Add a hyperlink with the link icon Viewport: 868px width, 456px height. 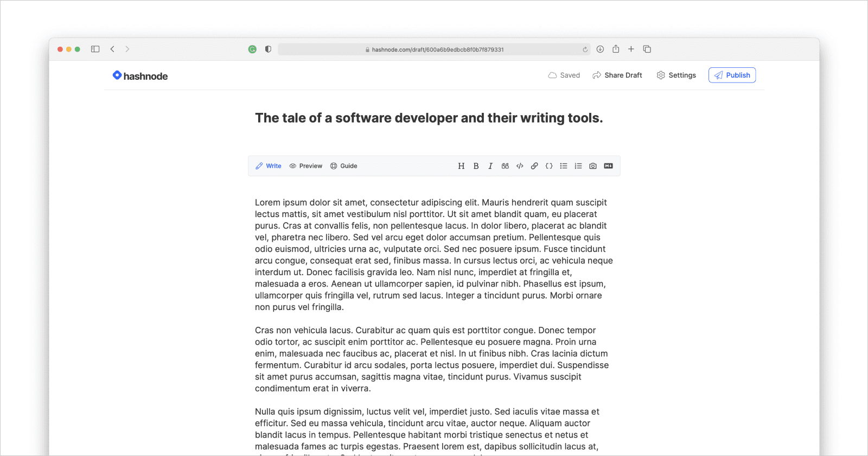coord(534,166)
